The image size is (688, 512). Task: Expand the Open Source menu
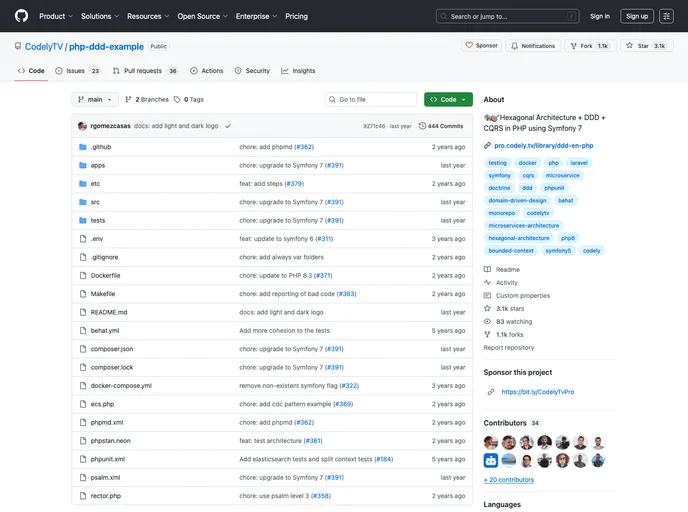pos(202,16)
